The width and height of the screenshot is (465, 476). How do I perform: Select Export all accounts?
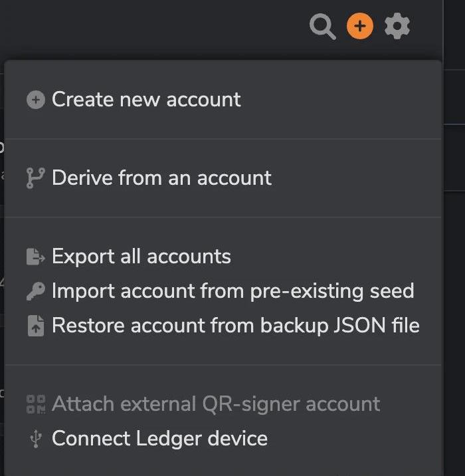coord(141,257)
